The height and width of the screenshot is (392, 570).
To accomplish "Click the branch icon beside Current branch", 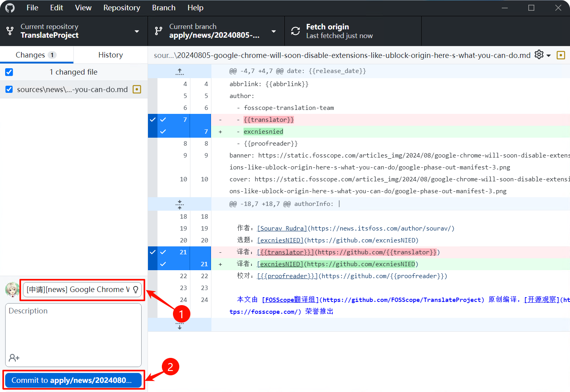I will point(159,31).
